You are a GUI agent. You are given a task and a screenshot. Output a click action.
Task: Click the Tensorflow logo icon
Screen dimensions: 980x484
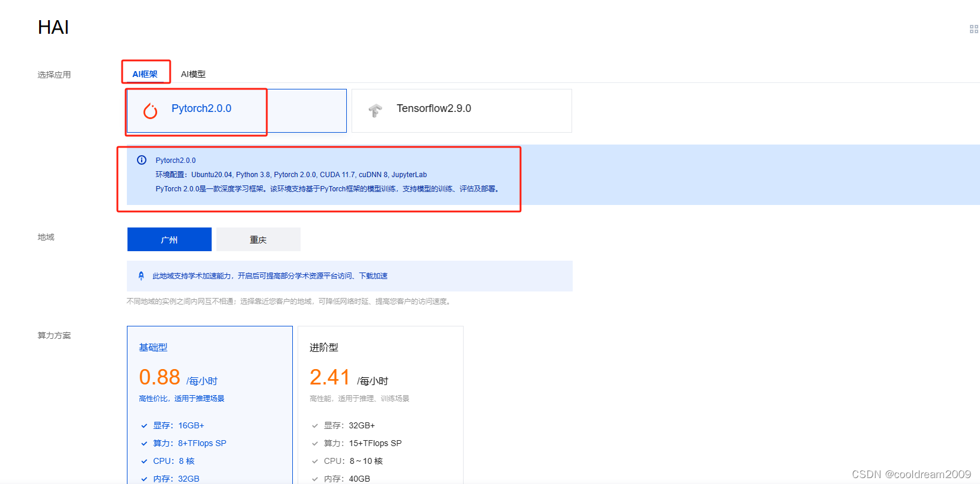tap(375, 110)
